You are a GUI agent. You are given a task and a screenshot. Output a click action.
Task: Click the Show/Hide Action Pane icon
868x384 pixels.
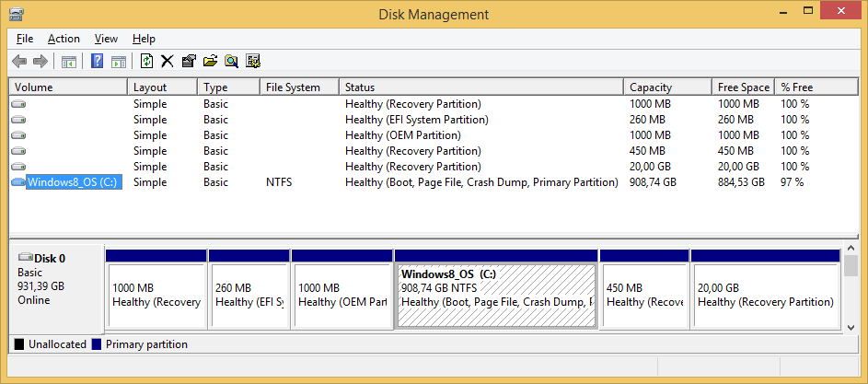[x=118, y=62]
